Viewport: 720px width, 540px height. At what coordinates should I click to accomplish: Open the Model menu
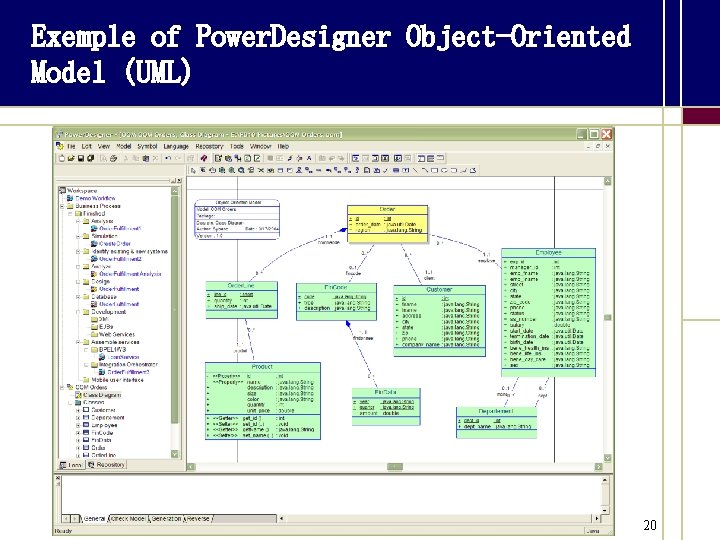[x=124, y=146]
